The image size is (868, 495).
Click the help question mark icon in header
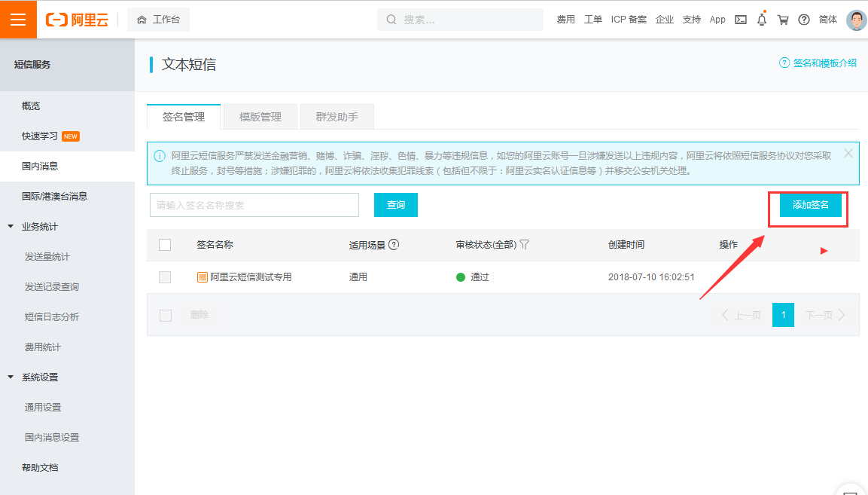(804, 20)
